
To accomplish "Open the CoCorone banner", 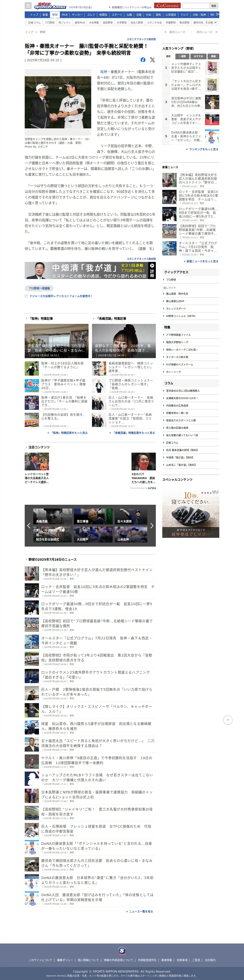I will (x=167, y=6).
